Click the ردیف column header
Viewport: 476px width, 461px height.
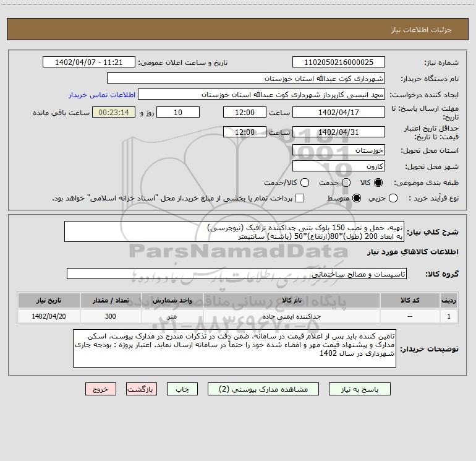pos(449,300)
